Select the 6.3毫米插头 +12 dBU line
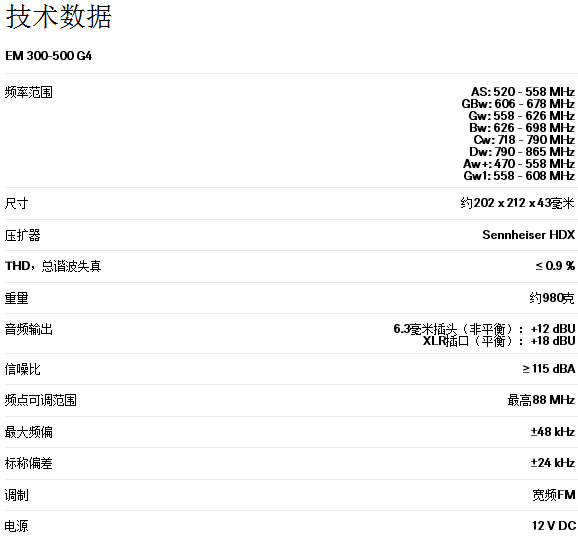Viewport: 578px width, 537px height. point(484,328)
